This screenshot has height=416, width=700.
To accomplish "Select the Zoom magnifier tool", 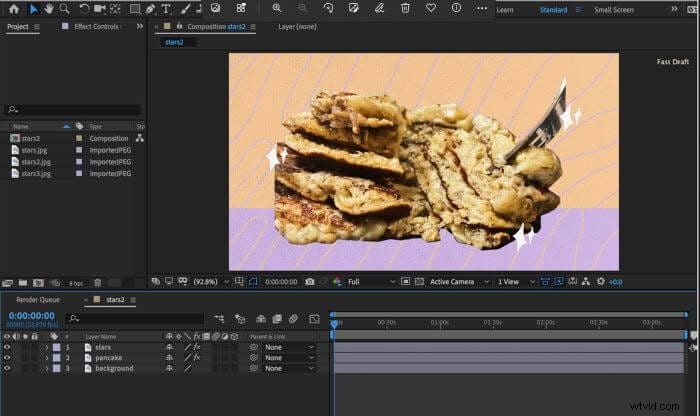I will 65,8.
